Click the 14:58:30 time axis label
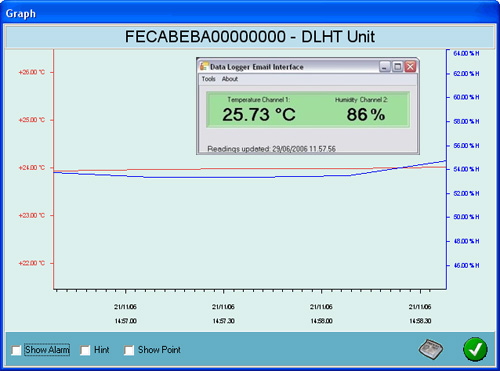500x371 pixels. pyautogui.click(x=420, y=321)
